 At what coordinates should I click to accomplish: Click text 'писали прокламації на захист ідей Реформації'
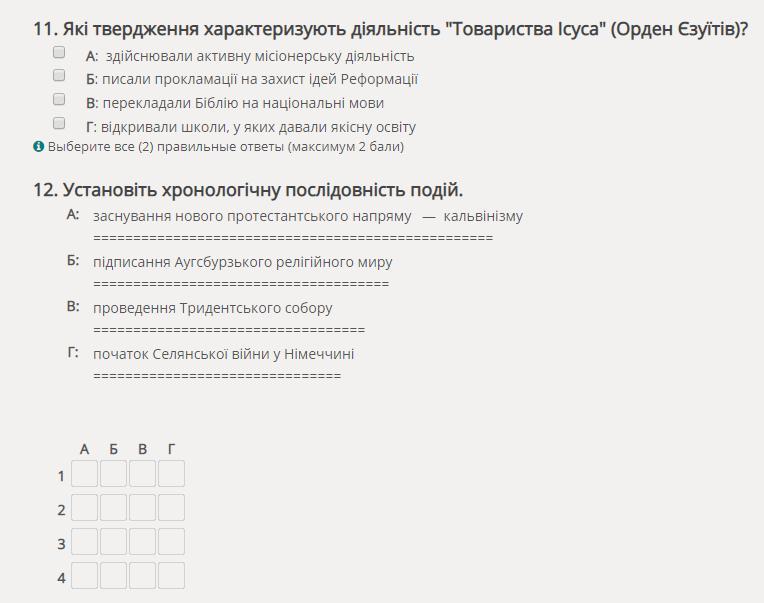[x=260, y=79]
